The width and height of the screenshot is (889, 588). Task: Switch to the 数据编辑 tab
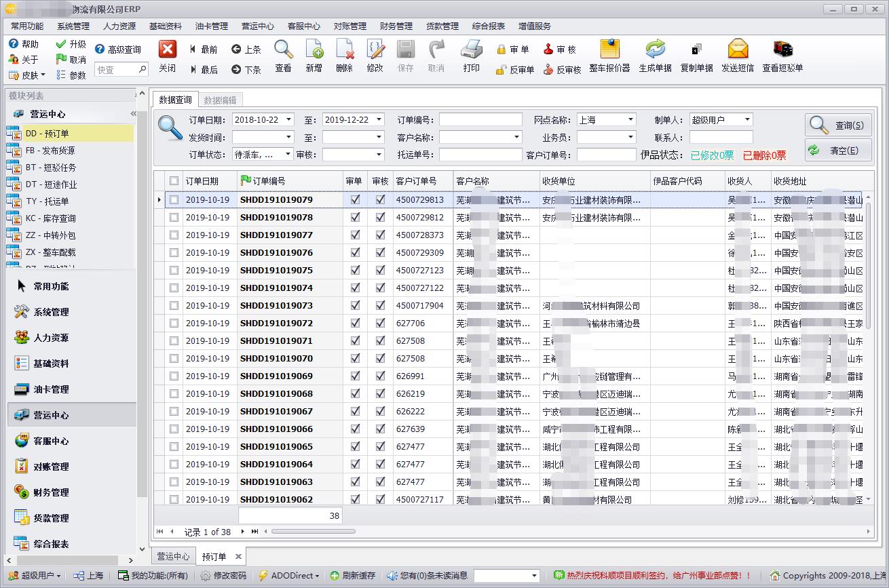coord(220,100)
